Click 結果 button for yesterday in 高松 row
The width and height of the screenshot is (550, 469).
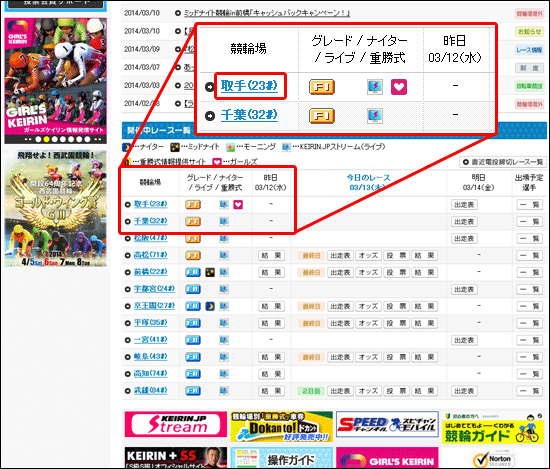tap(271, 255)
